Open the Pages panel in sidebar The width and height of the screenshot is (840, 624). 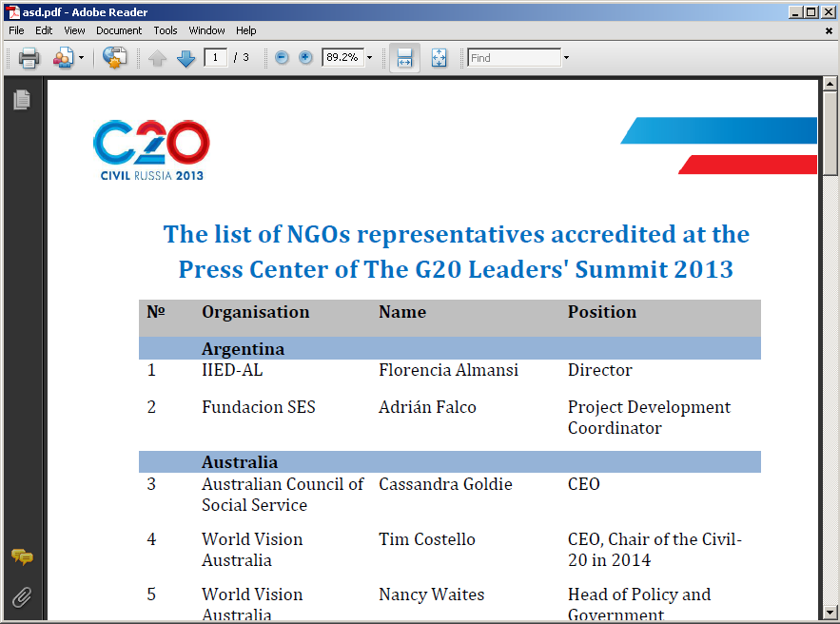point(21,99)
